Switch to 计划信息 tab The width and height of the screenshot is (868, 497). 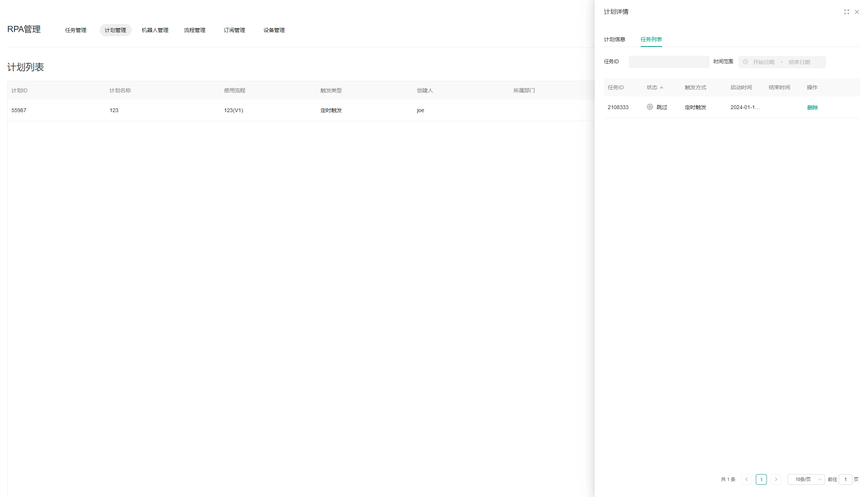(614, 39)
